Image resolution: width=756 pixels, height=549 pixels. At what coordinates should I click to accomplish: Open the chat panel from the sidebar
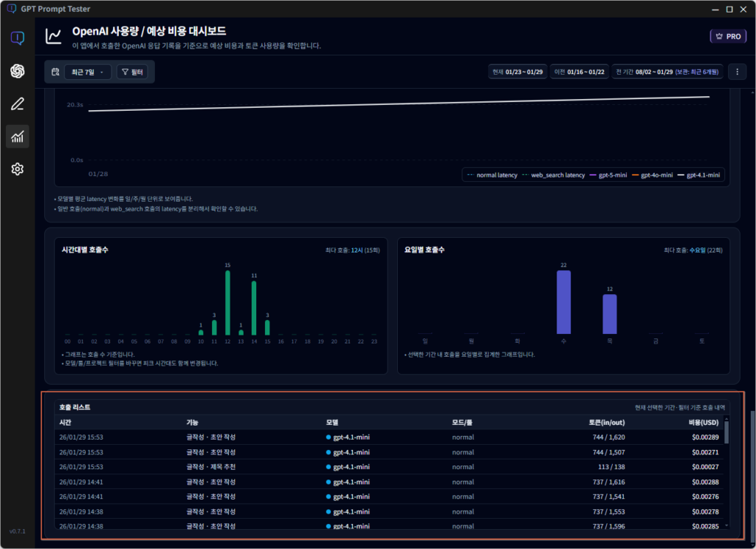[x=17, y=38]
